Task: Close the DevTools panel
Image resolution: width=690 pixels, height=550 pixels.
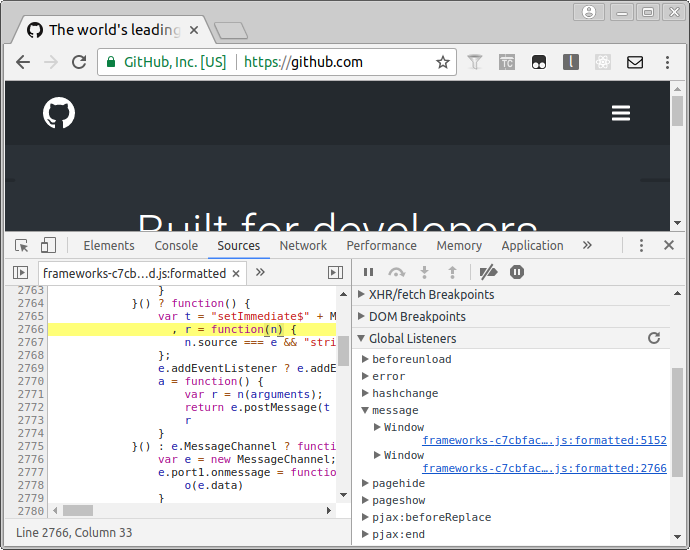Action: coord(669,245)
